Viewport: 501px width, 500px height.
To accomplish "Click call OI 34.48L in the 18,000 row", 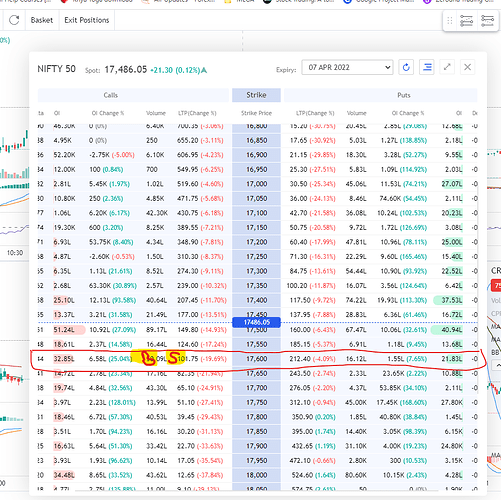I will tap(64, 475).
